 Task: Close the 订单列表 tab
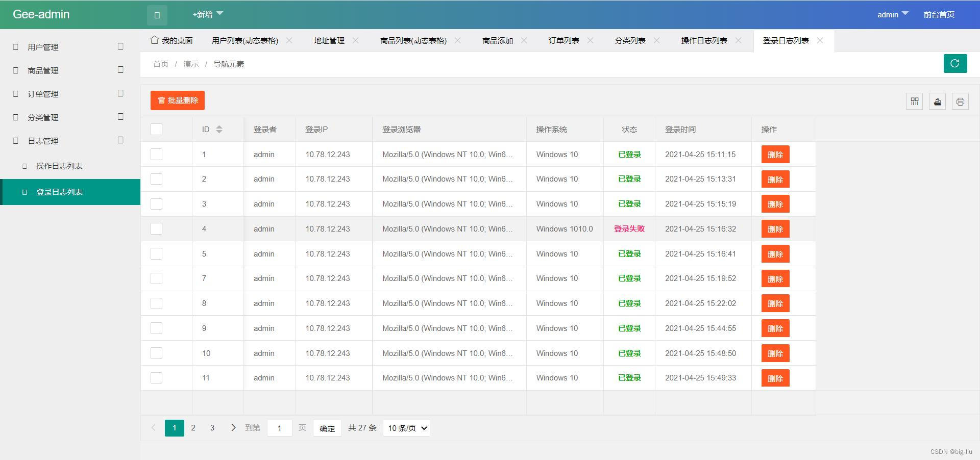(591, 40)
